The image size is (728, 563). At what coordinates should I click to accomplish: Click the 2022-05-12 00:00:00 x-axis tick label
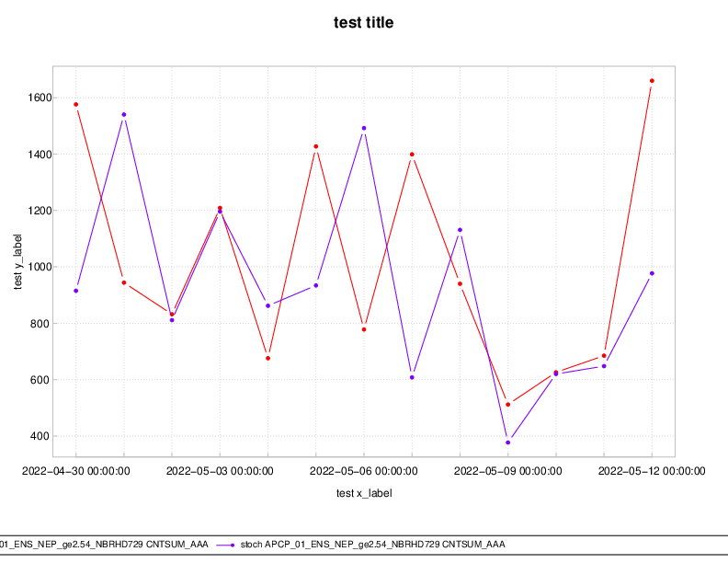[652, 471]
